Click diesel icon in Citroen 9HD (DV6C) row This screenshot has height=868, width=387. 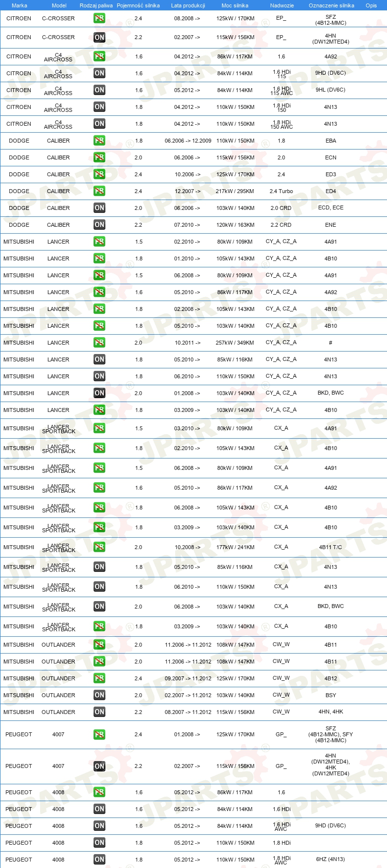99,73
